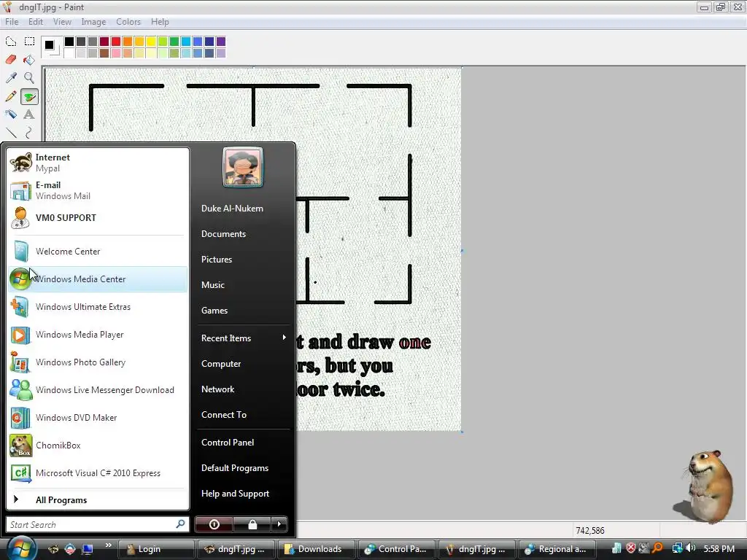Launch Microsoft Visual C# 2010 Express
The height and width of the screenshot is (560, 747).
click(98, 472)
